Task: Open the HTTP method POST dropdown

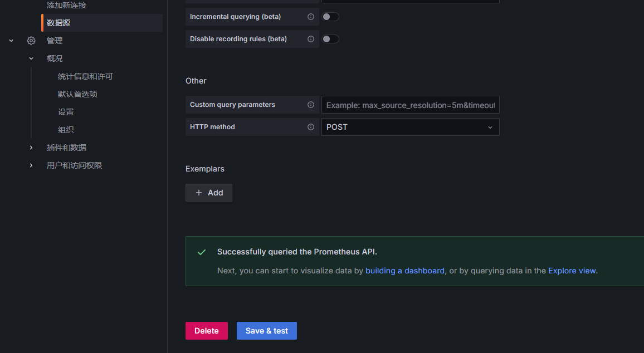Action: [410, 127]
